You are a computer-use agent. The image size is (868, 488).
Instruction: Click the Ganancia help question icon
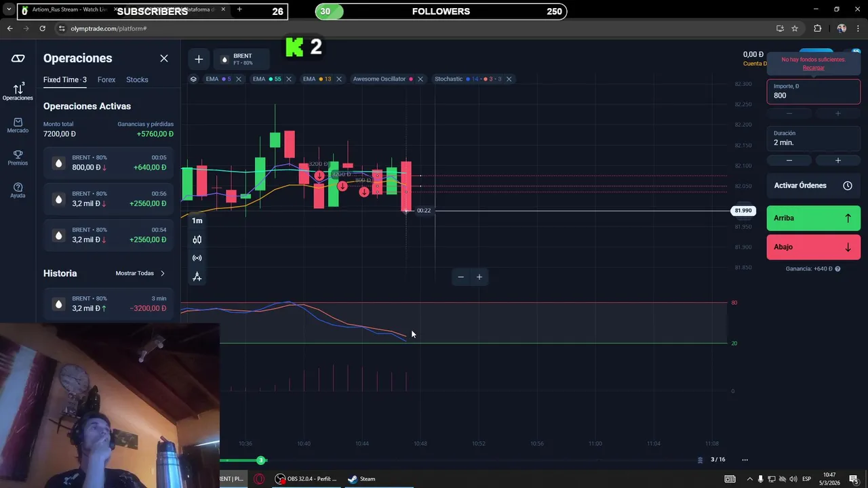837,269
